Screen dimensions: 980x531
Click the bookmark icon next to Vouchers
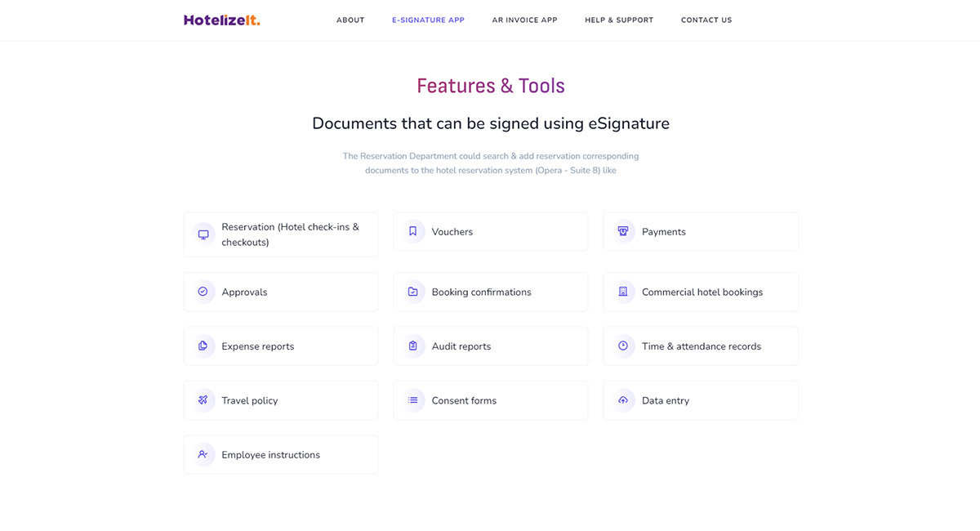[413, 232]
